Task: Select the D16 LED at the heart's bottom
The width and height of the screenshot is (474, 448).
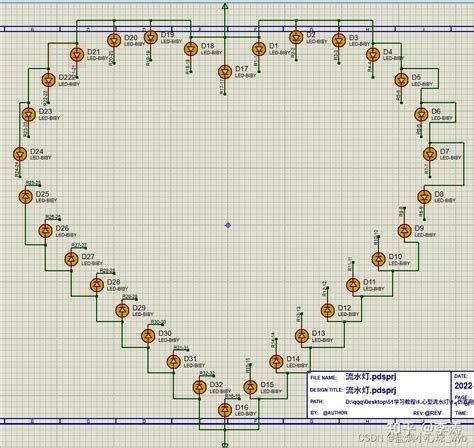Action: pos(225,410)
